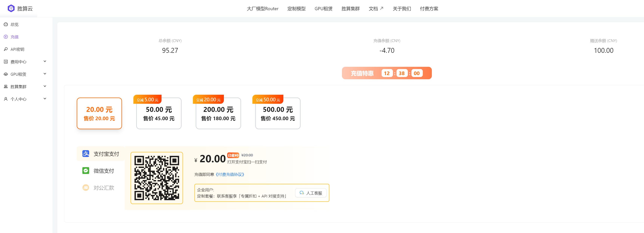
Task: Click the 打开支付宝扫一扫支付 hint text
Action: [247, 162]
